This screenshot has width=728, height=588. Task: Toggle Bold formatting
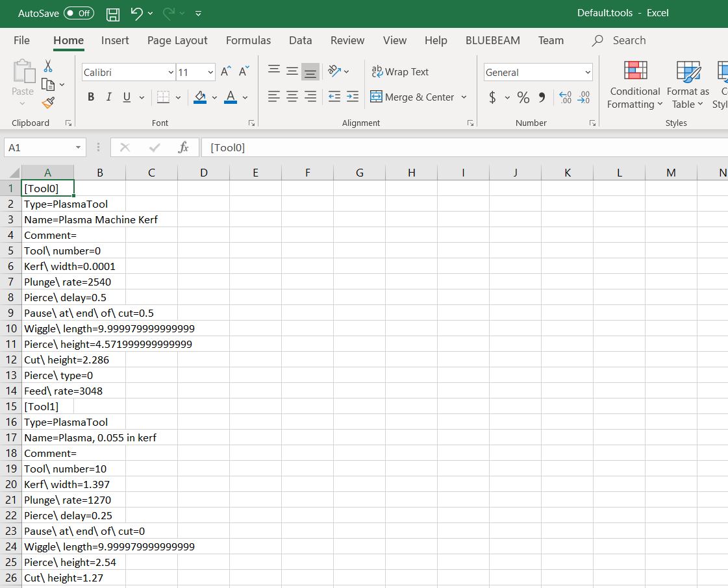tap(91, 97)
